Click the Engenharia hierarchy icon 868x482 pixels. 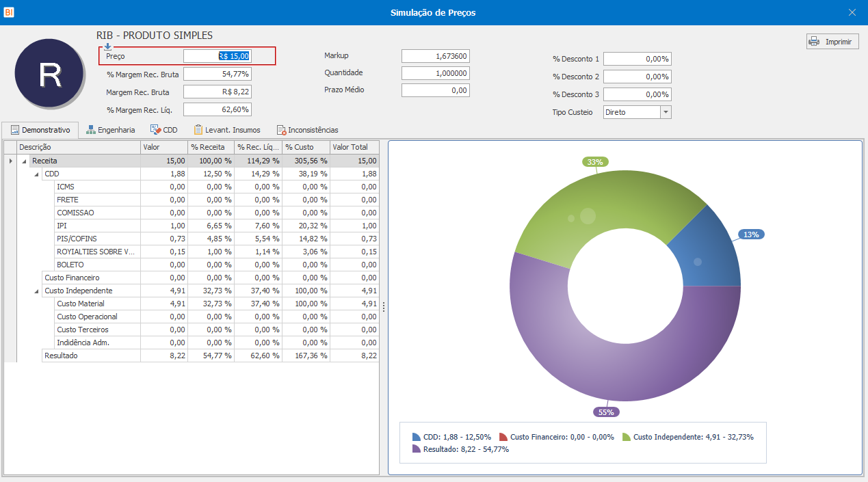91,130
